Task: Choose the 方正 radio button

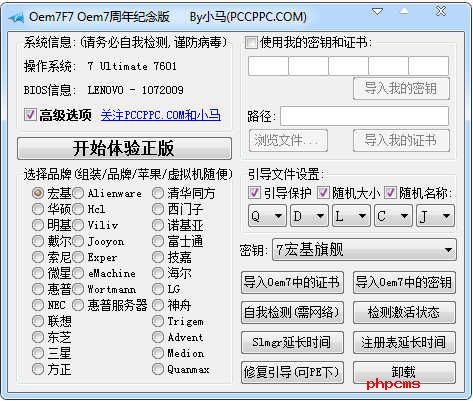Action: pyautogui.click(x=38, y=369)
